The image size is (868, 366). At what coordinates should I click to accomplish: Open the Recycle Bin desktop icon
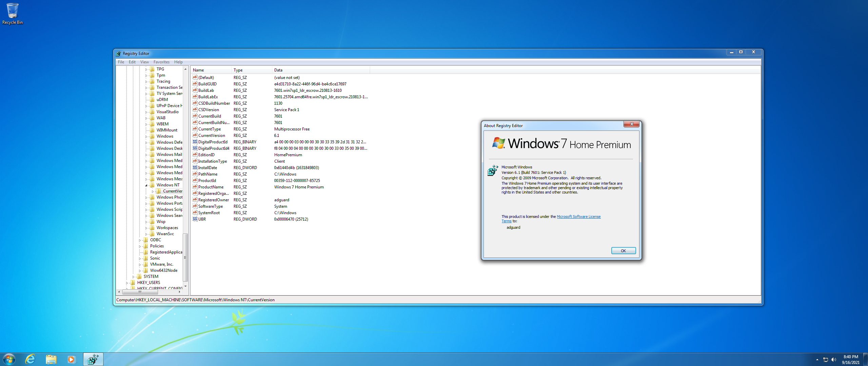(x=13, y=14)
